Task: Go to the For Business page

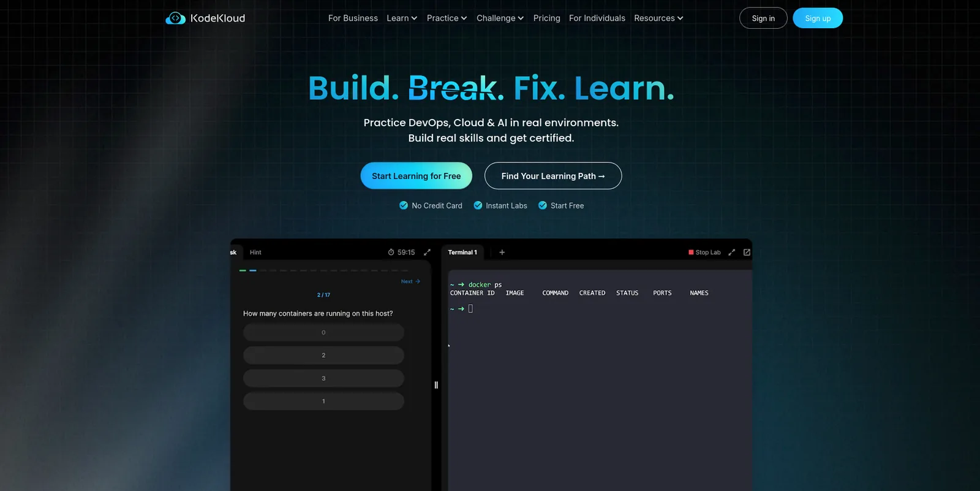Action: click(353, 18)
